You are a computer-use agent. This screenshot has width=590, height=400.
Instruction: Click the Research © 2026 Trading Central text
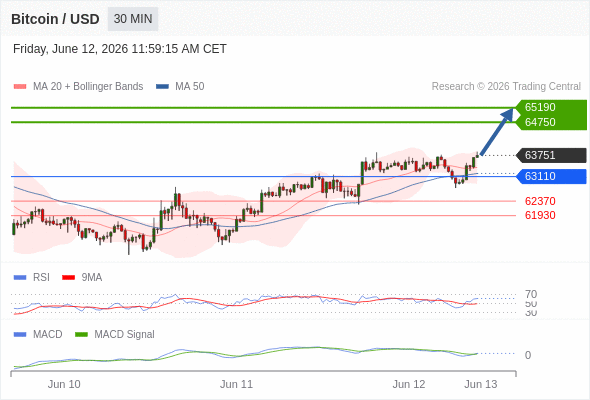[506, 87]
